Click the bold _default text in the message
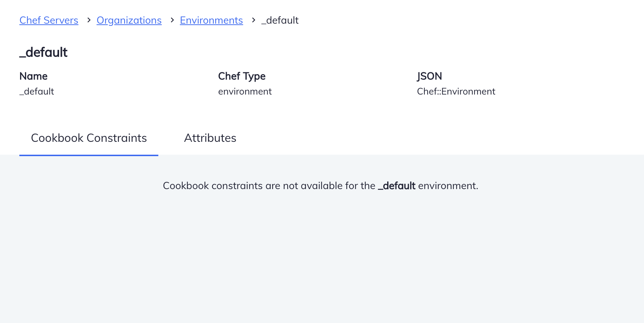Screen dimensions: 644x323 pyautogui.click(x=397, y=185)
